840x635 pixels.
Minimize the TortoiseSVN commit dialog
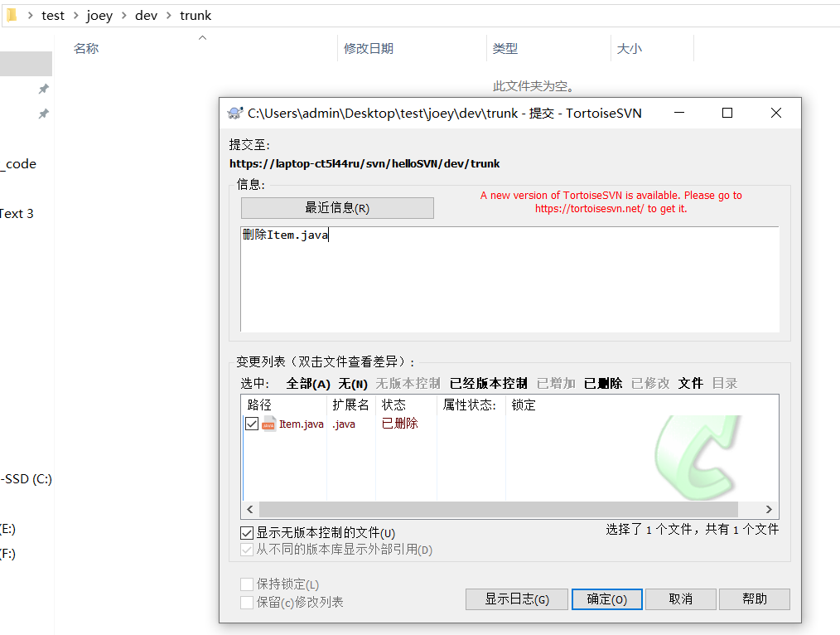[679, 113]
